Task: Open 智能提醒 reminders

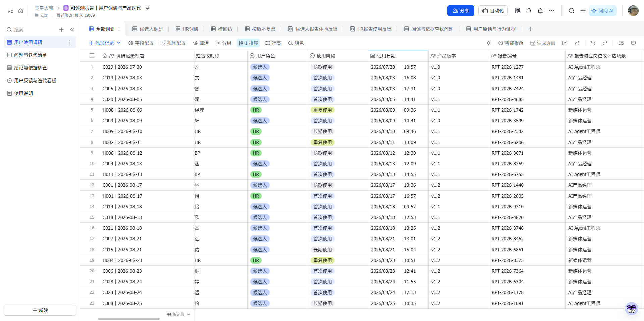Action: click(511, 43)
